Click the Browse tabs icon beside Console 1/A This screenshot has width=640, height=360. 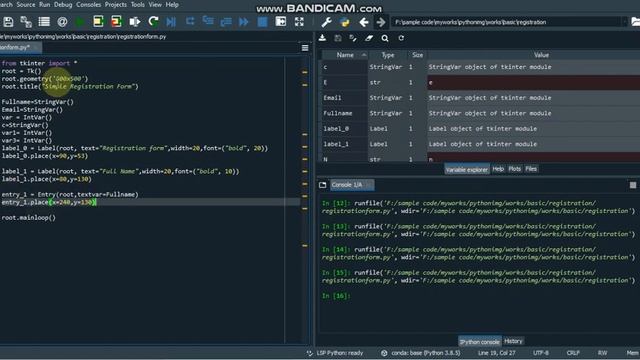[x=322, y=185]
